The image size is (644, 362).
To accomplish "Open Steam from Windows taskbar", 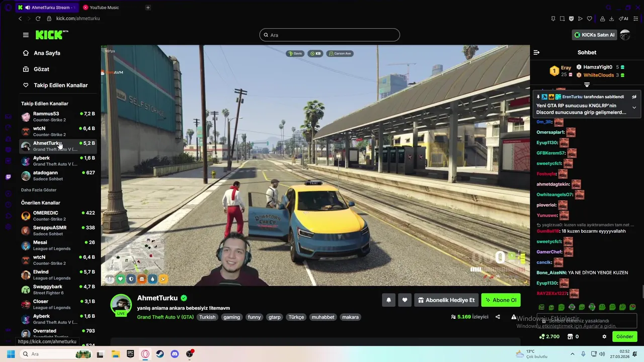I will pyautogui.click(x=160, y=354).
